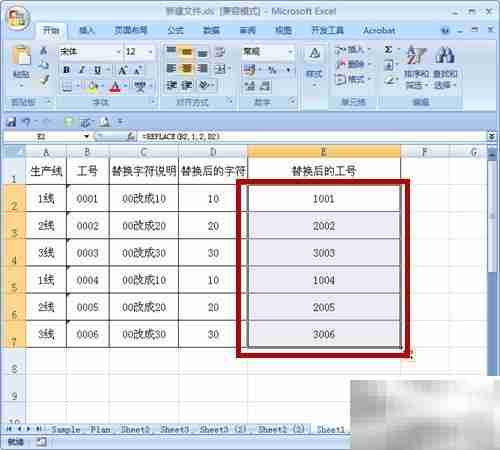Open Customize Quick Access Toolbar dropdown
Viewport: 500px width, 450px height.
(x=120, y=122)
